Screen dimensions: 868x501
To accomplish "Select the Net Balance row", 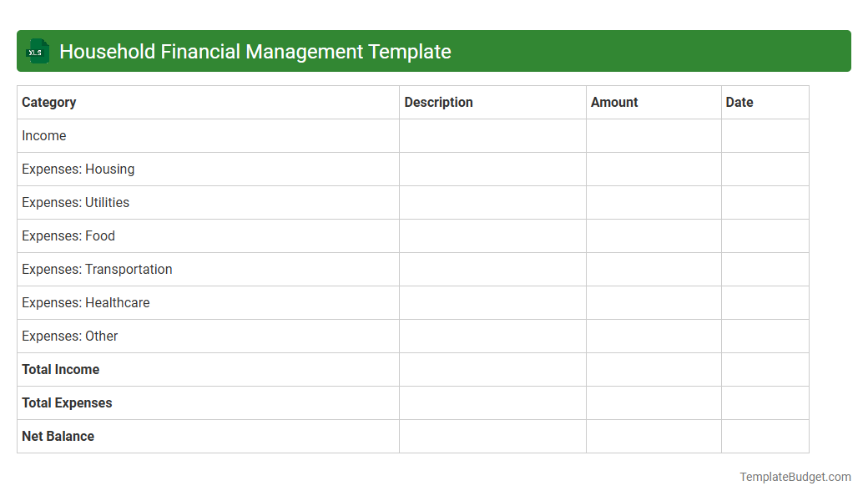I will tap(58, 436).
